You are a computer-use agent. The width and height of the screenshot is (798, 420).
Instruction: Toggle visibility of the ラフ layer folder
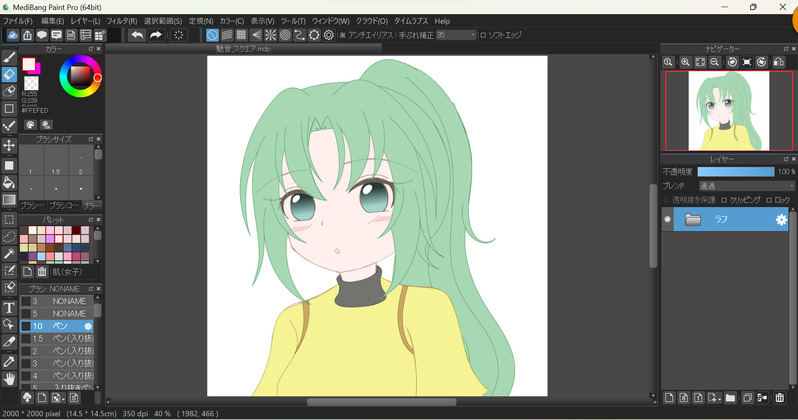click(667, 219)
